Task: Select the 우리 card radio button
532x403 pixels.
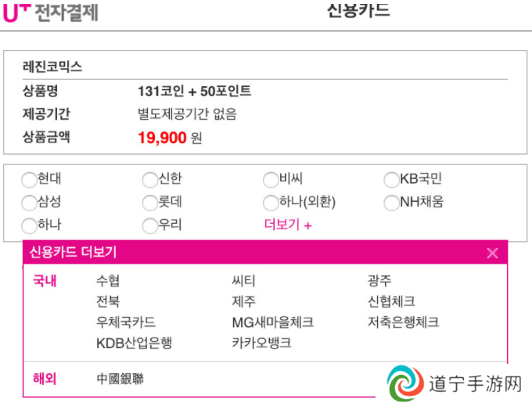Action: (x=150, y=225)
